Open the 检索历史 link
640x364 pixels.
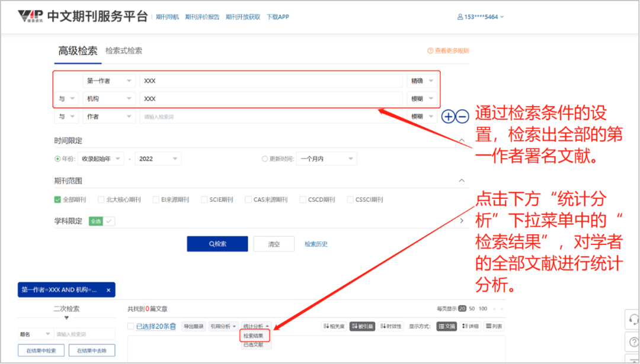click(x=316, y=244)
